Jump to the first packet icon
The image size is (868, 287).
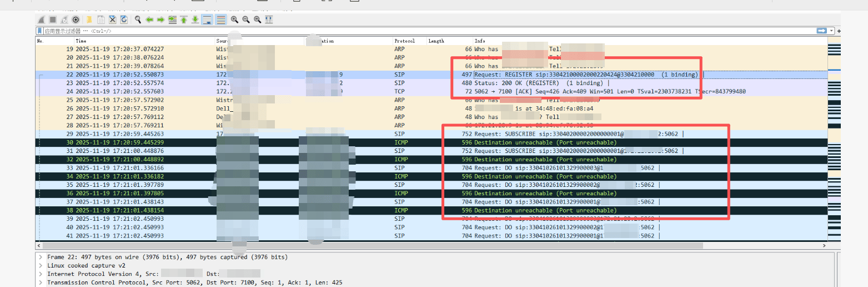pos(183,19)
